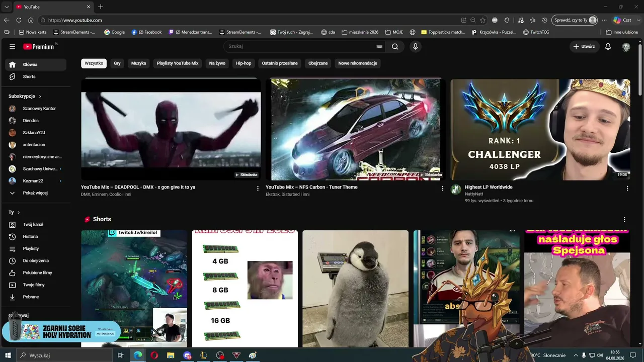
Task: Open the YouTube guide hamburger menu
Action: point(12,46)
